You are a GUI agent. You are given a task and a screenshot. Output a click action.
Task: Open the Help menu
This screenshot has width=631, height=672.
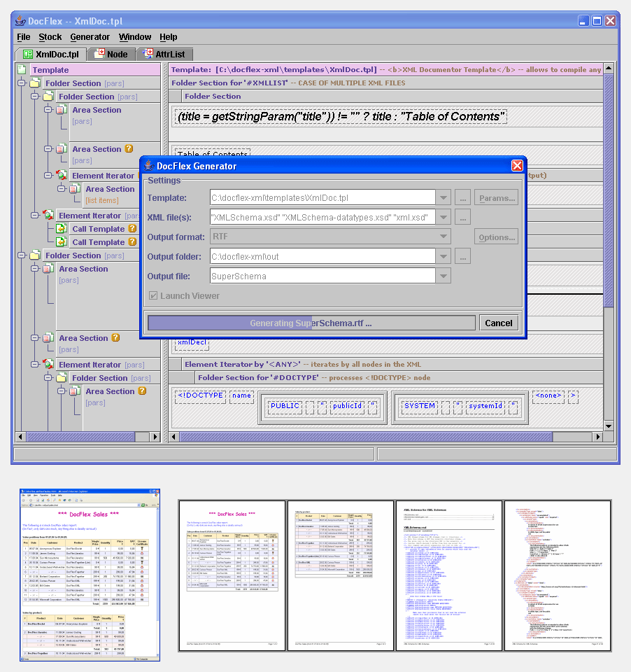(x=169, y=37)
